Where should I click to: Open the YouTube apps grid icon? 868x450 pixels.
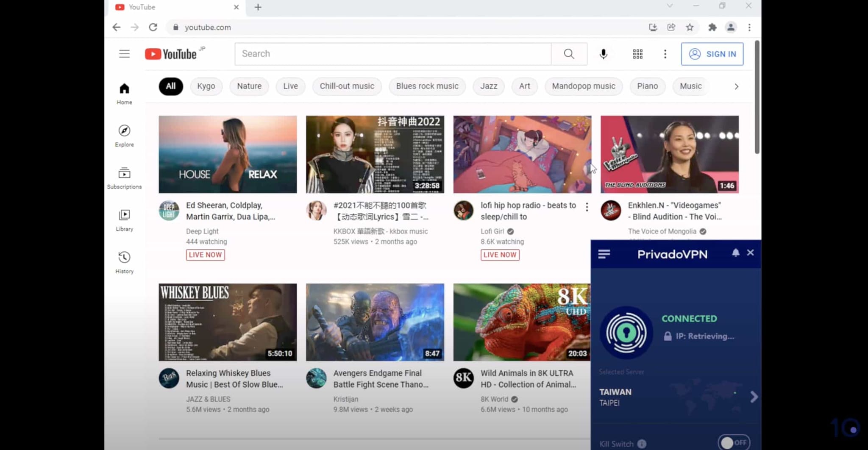click(x=637, y=54)
